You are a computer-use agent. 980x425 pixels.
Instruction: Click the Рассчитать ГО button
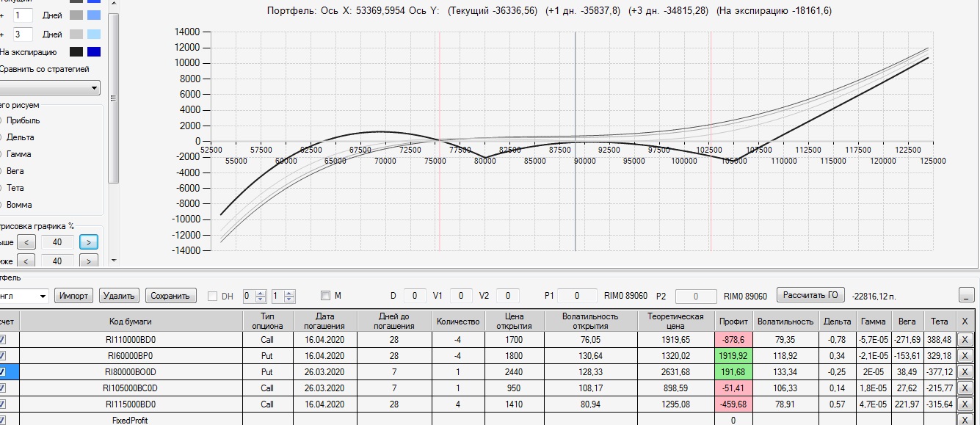(811, 295)
